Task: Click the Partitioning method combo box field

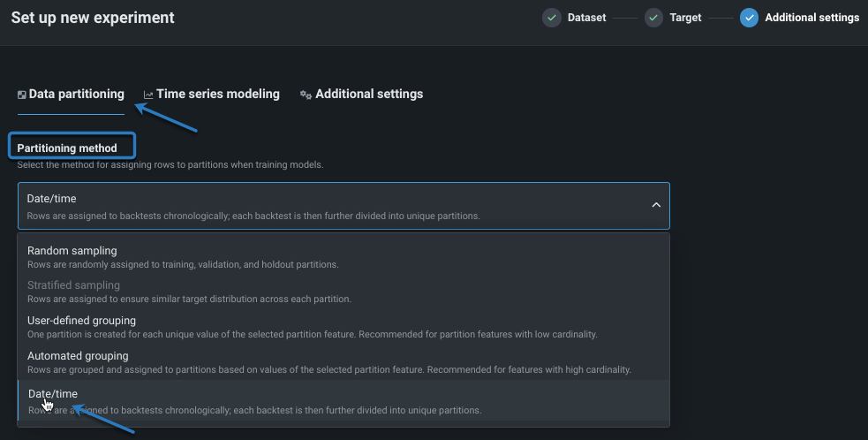Action: pyautogui.click(x=336, y=206)
